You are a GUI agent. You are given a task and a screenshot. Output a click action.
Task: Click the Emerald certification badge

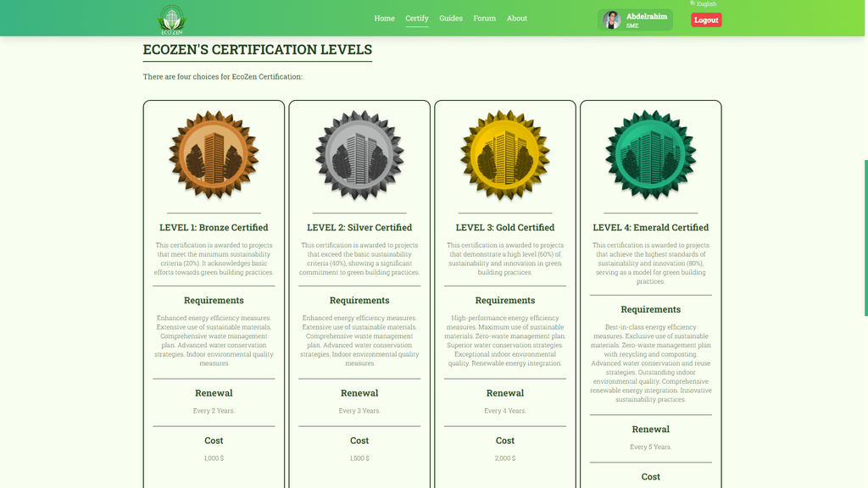point(650,155)
